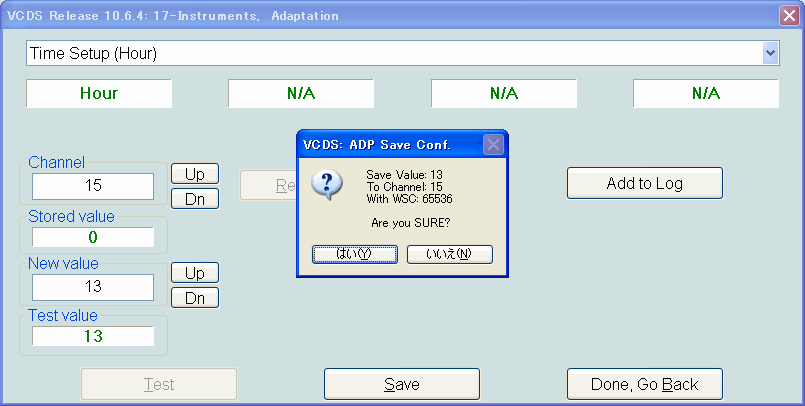Click Done, Go Back button

[x=645, y=384]
